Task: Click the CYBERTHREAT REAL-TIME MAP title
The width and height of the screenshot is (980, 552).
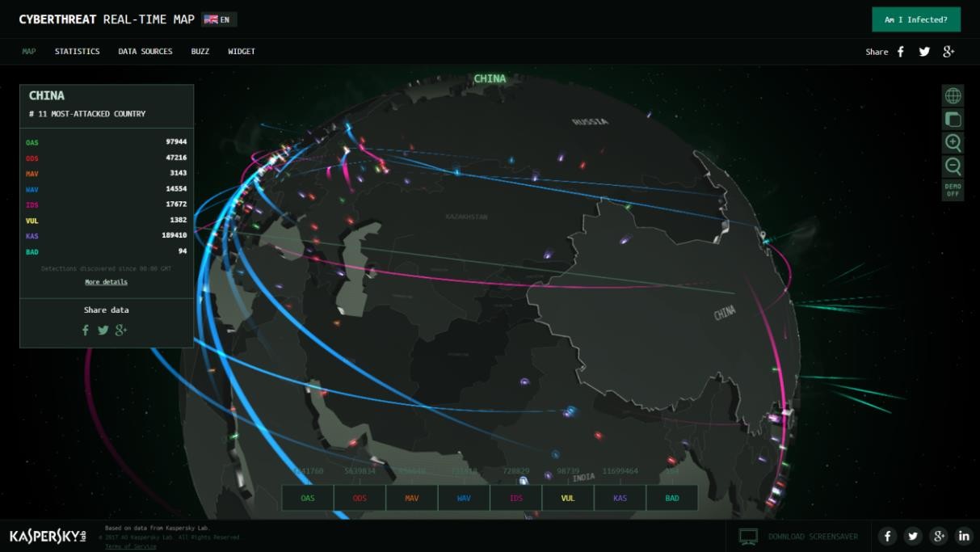Action: click(x=107, y=19)
